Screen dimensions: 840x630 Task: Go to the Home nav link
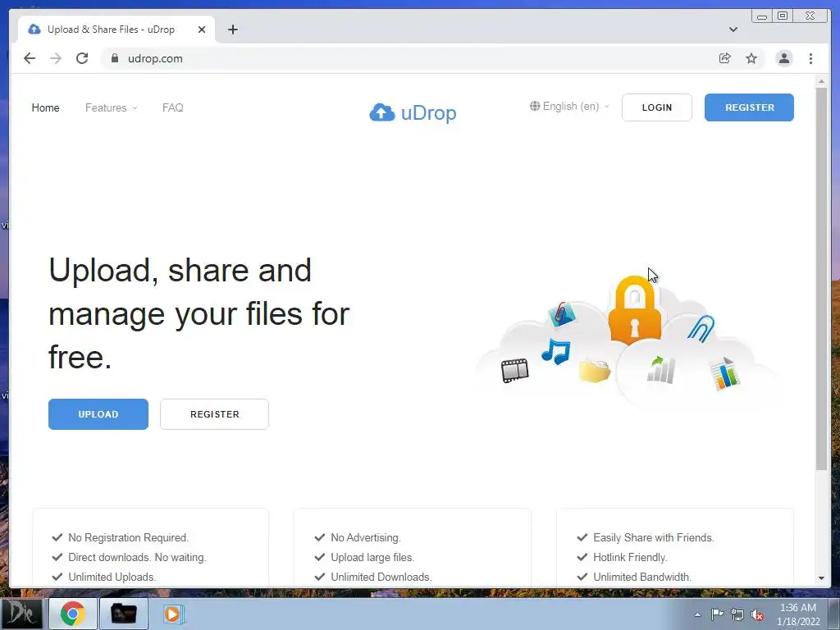point(46,107)
